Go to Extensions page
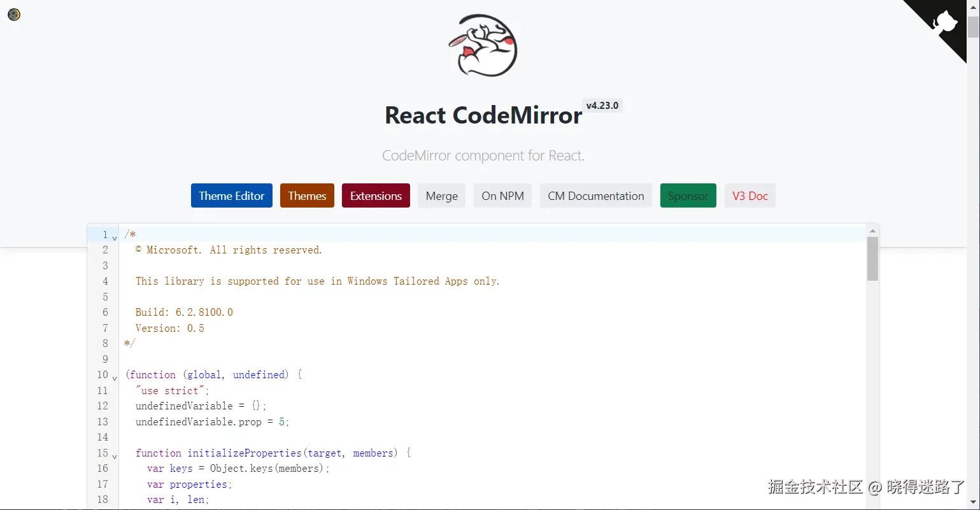Screen dimensions: 980x510 tap(376, 195)
